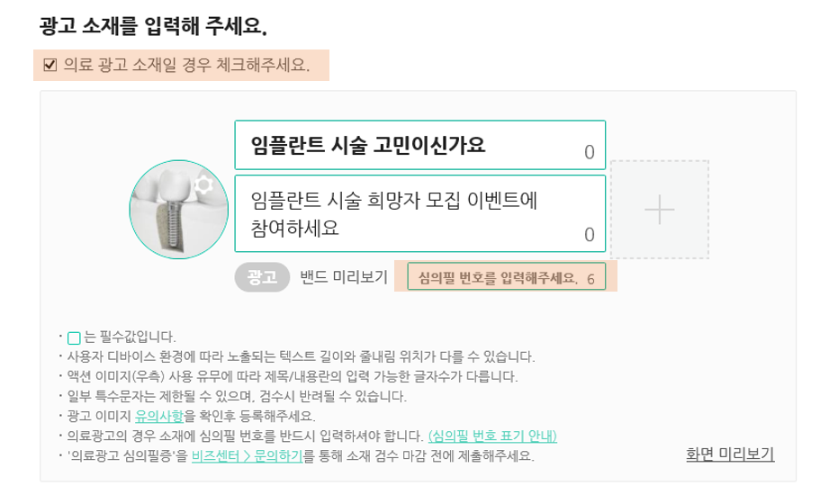
Task: Follow the 비즈센터 > 문의하기 link
Action: [247, 456]
